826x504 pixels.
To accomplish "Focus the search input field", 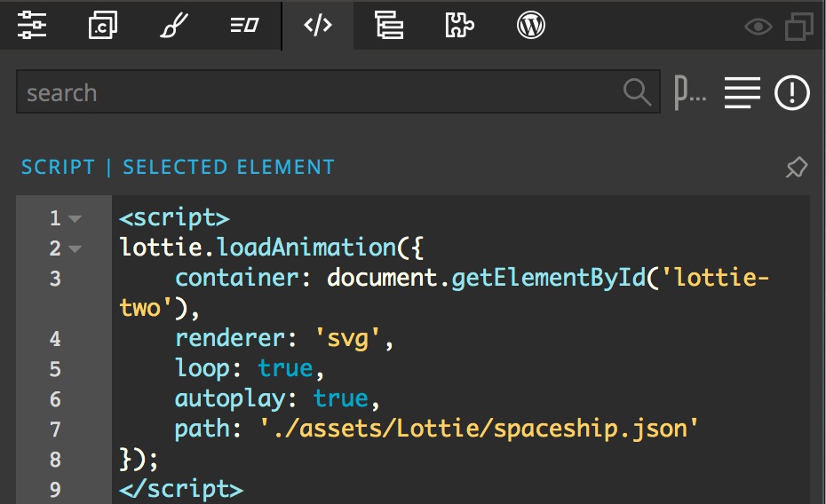I will click(338, 91).
